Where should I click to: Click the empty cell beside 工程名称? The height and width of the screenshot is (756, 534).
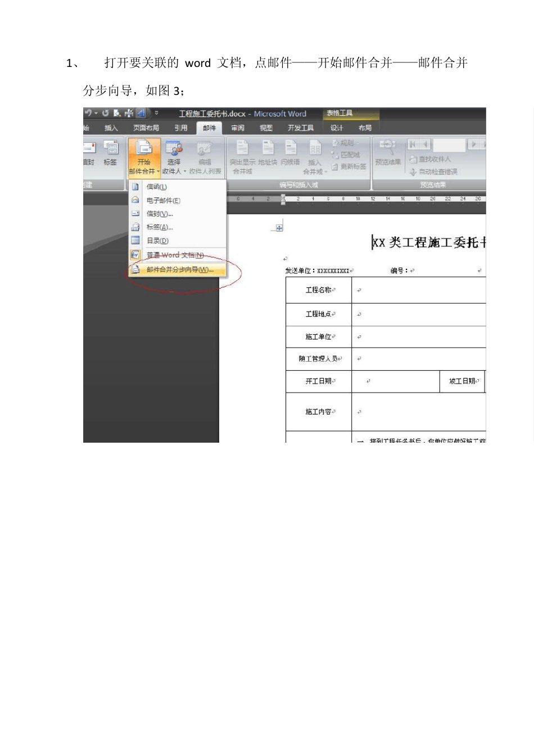pos(419,290)
